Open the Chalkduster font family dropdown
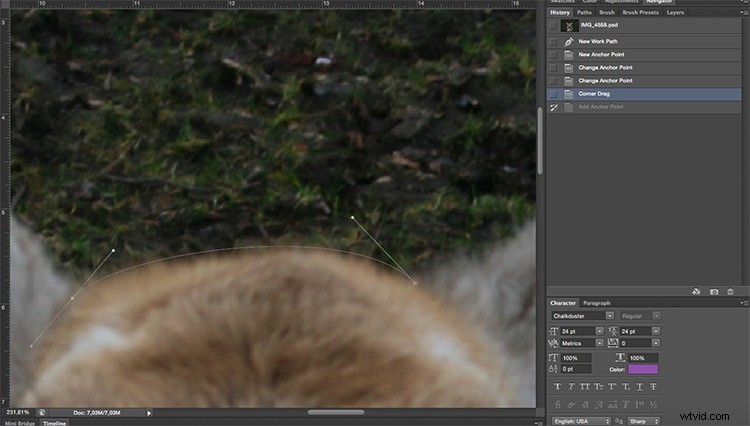 (609, 316)
